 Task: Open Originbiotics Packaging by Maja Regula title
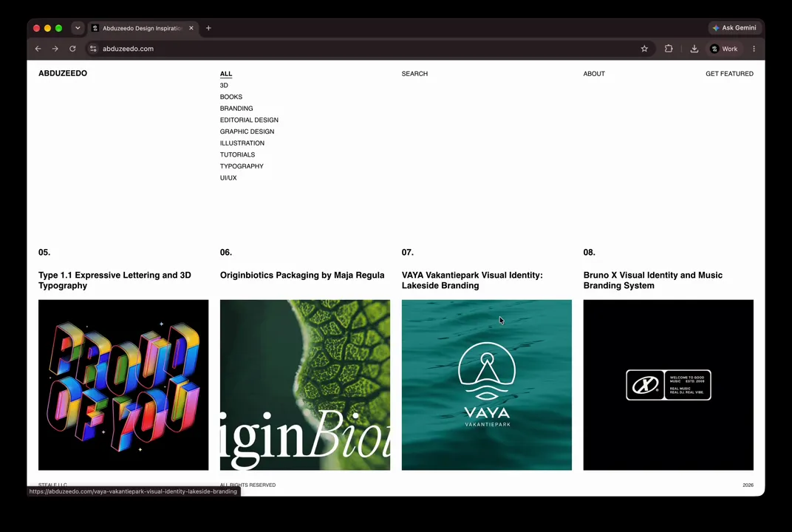coord(302,276)
